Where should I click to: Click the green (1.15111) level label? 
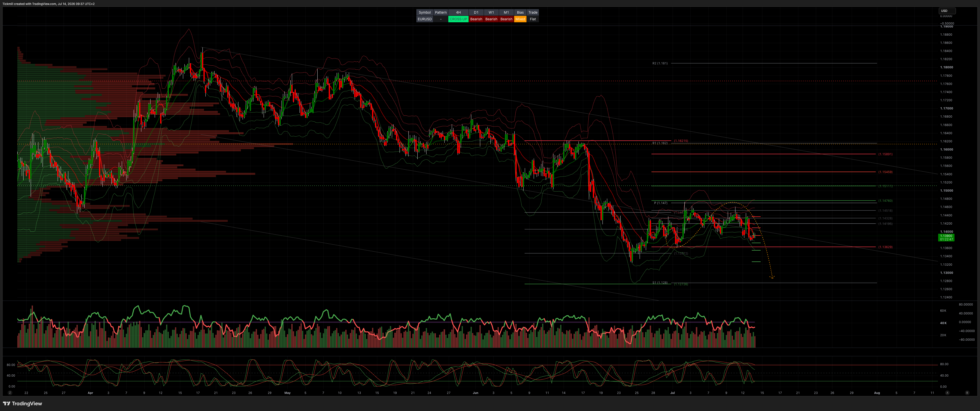coord(885,186)
